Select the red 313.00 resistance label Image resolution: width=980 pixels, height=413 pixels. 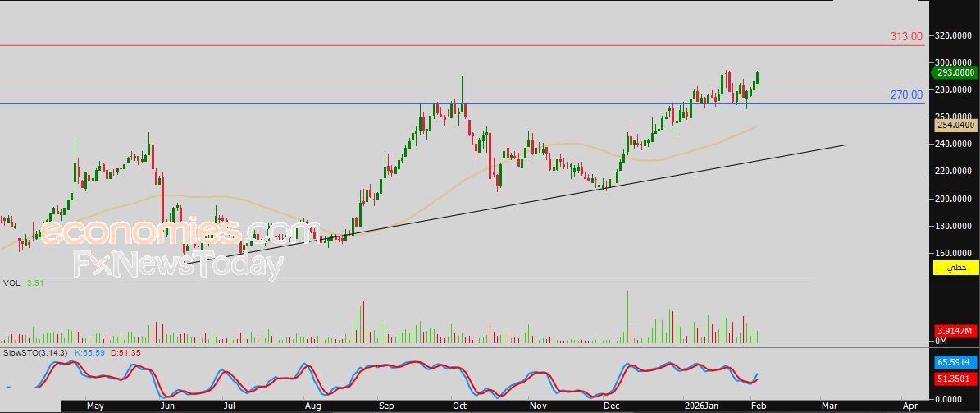(906, 36)
